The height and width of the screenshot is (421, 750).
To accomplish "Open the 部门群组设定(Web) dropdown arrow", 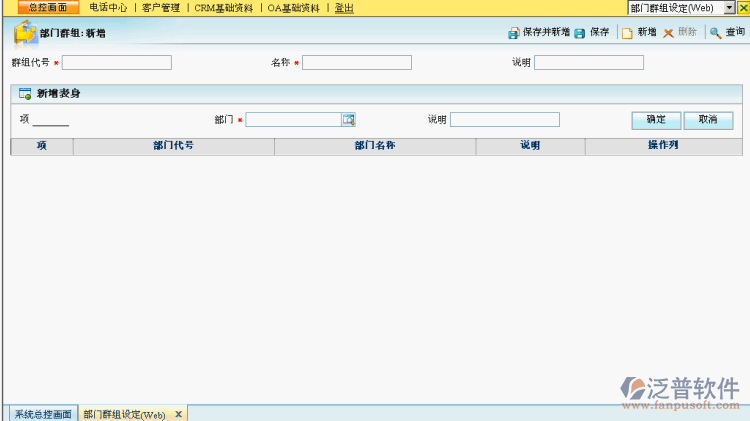I will 729,8.
